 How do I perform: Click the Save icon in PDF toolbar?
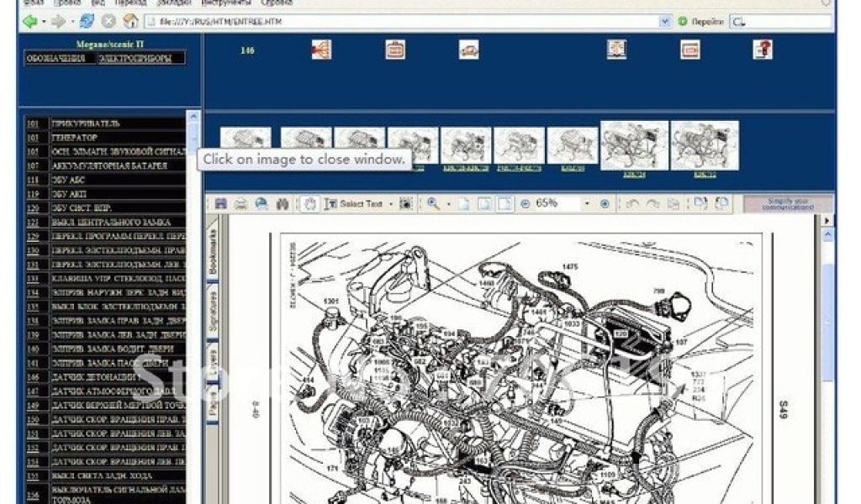(221, 204)
